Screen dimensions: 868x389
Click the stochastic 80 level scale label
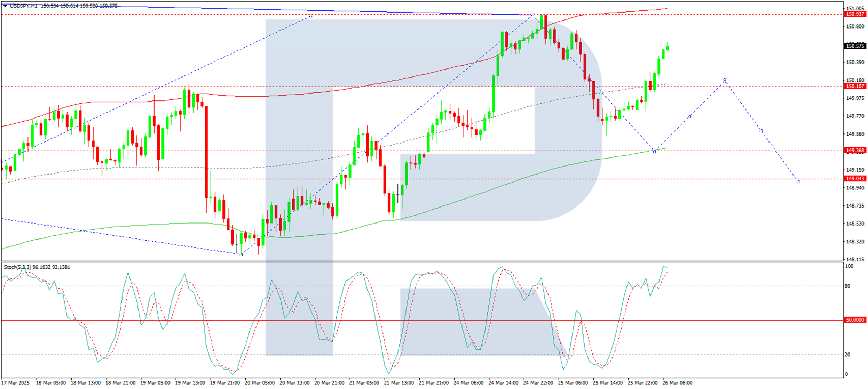coord(847,286)
